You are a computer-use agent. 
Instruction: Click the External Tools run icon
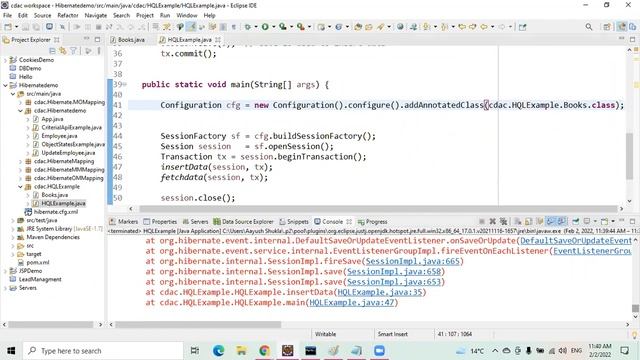point(300,27)
